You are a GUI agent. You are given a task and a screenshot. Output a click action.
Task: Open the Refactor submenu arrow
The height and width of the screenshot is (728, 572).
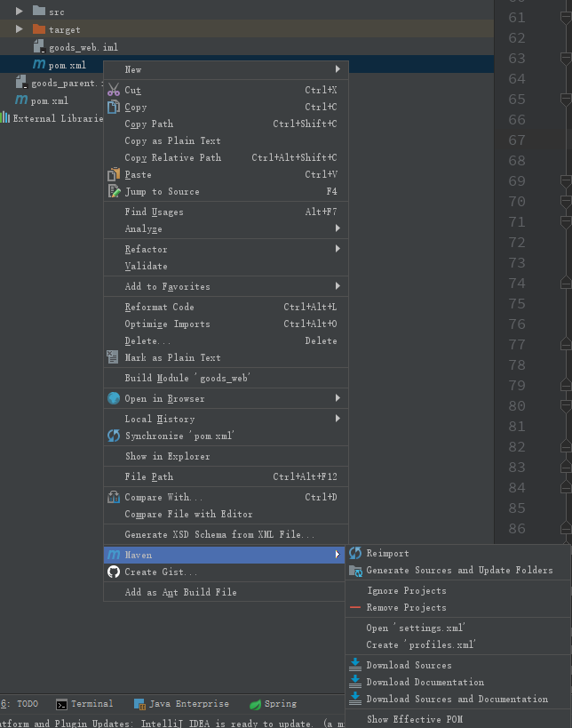[338, 248]
